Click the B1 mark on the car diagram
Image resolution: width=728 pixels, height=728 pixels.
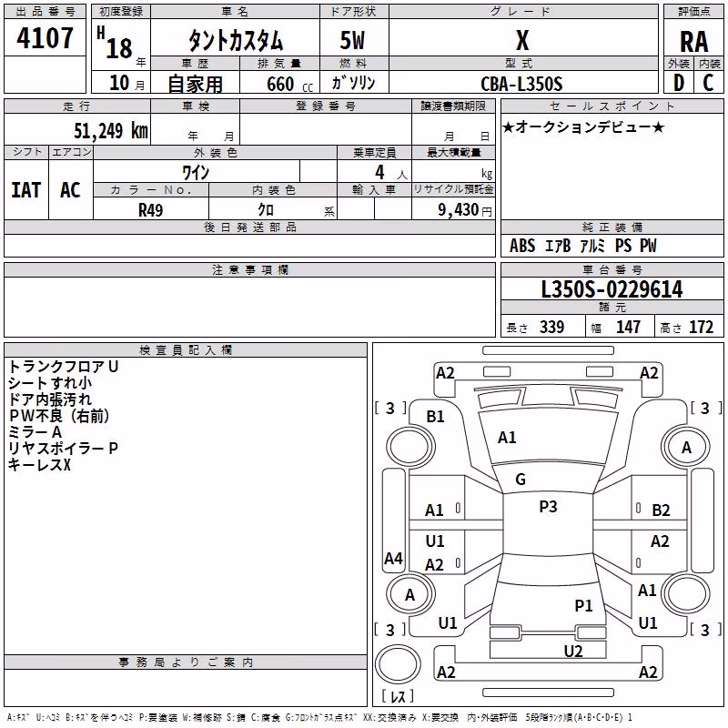pos(435,417)
